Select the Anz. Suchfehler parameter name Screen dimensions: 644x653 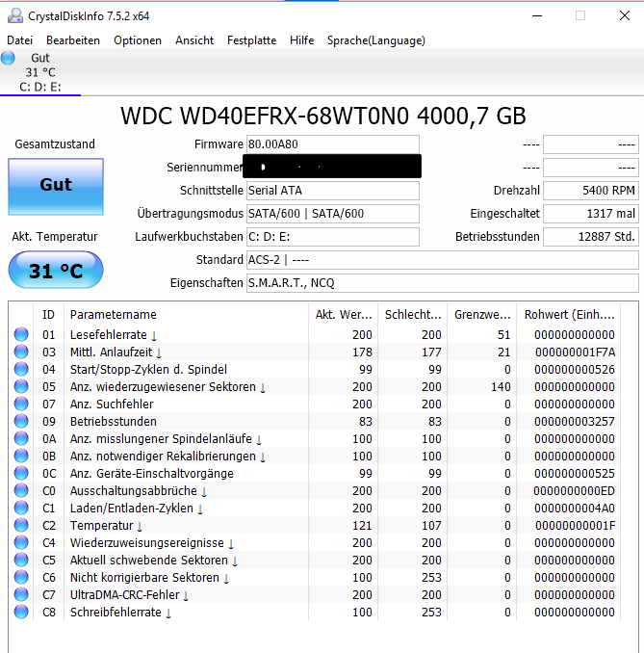tap(112, 405)
